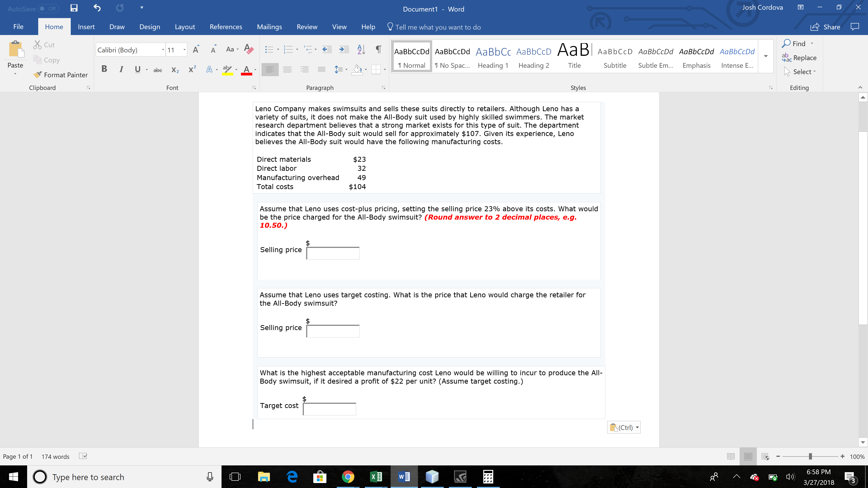The image size is (868, 488).
Task: Expand the Styles gallery more arrow
Action: pos(766,56)
